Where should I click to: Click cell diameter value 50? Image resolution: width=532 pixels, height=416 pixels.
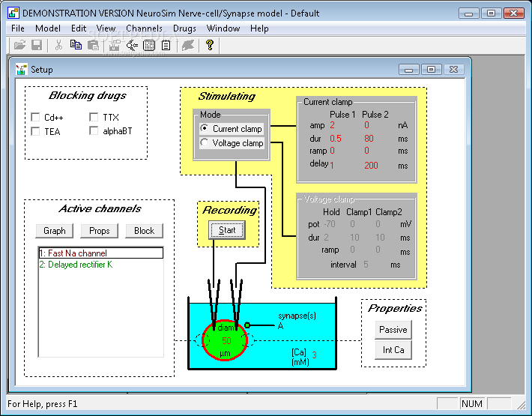tap(226, 341)
